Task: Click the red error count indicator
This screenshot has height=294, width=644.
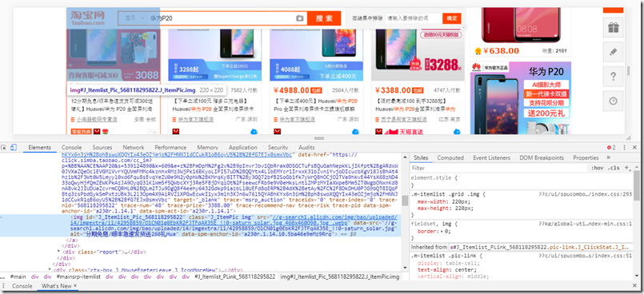Action: [611, 147]
